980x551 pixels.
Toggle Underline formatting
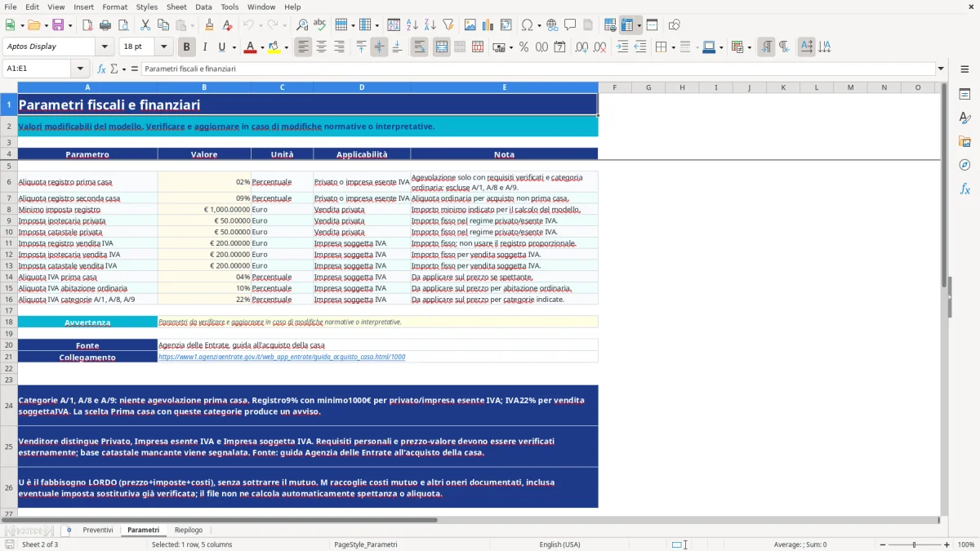(221, 47)
